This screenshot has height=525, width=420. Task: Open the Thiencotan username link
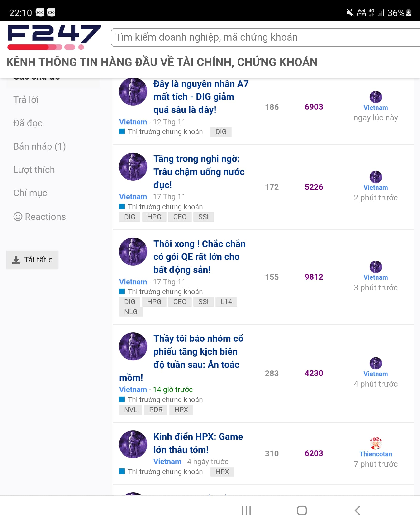coord(376,454)
